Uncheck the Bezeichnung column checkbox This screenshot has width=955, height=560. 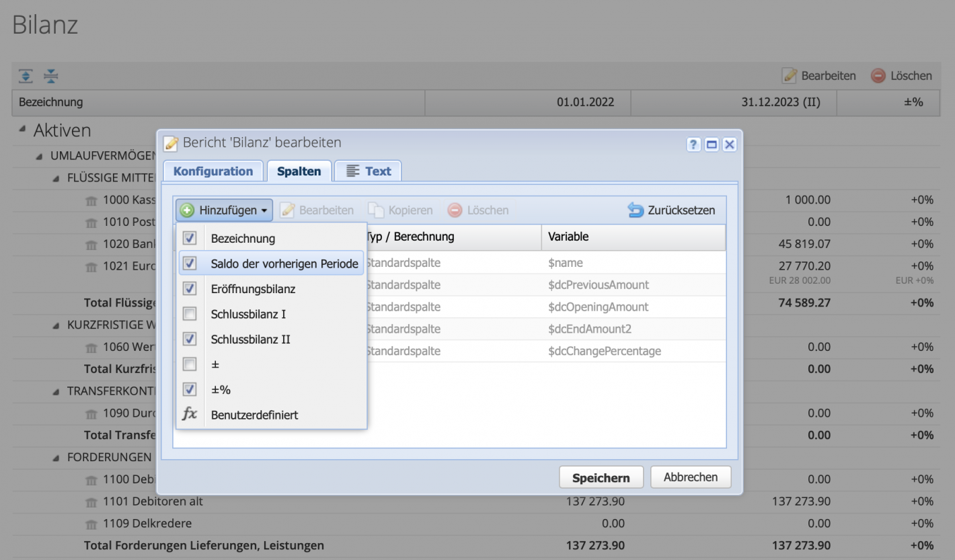pyautogui.click(x=190, y=238)
